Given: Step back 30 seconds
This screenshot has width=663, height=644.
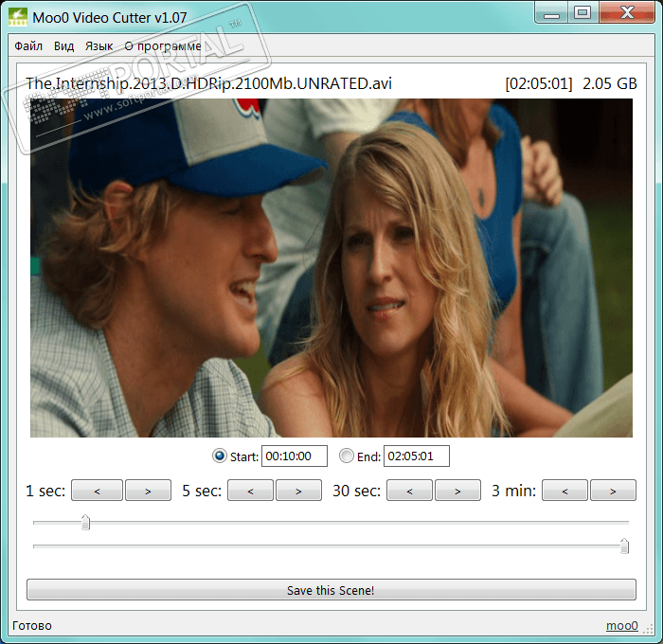Looking at the screenshot, I should (x=410, y=491).
